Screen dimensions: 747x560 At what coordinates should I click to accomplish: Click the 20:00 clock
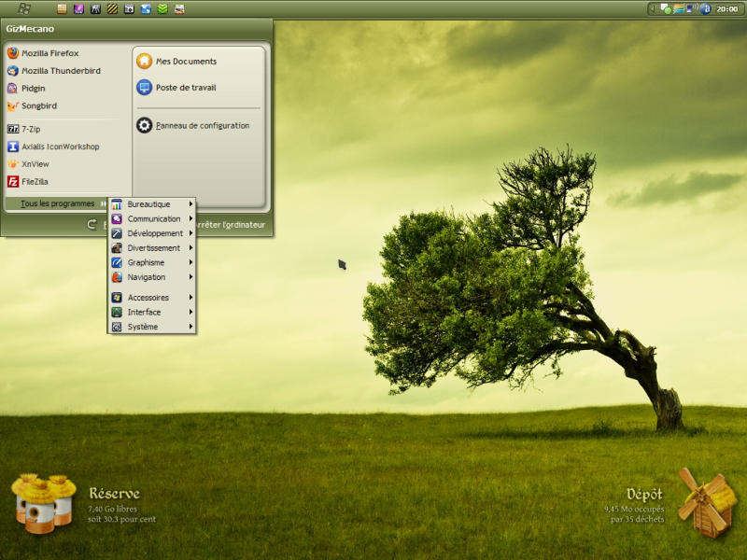[x=727, y=8]
